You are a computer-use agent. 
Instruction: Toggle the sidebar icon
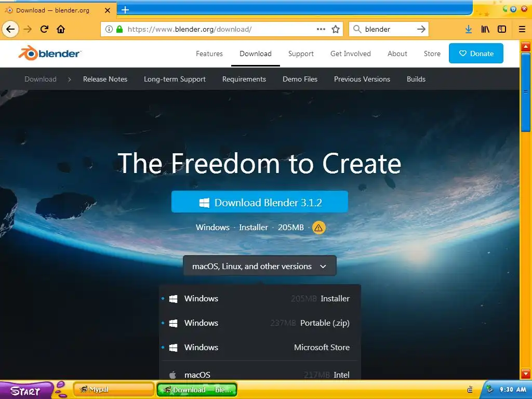click(502, 29)
